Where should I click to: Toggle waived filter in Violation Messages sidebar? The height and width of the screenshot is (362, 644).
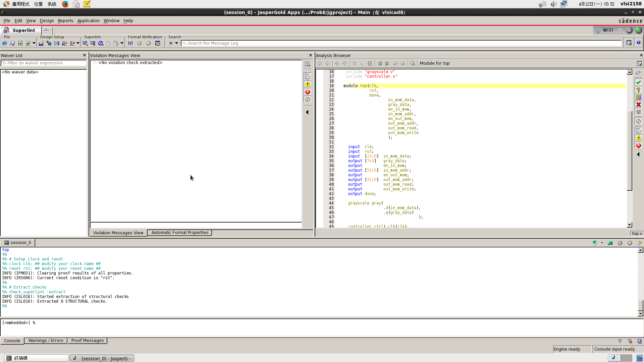click(307, 100)
